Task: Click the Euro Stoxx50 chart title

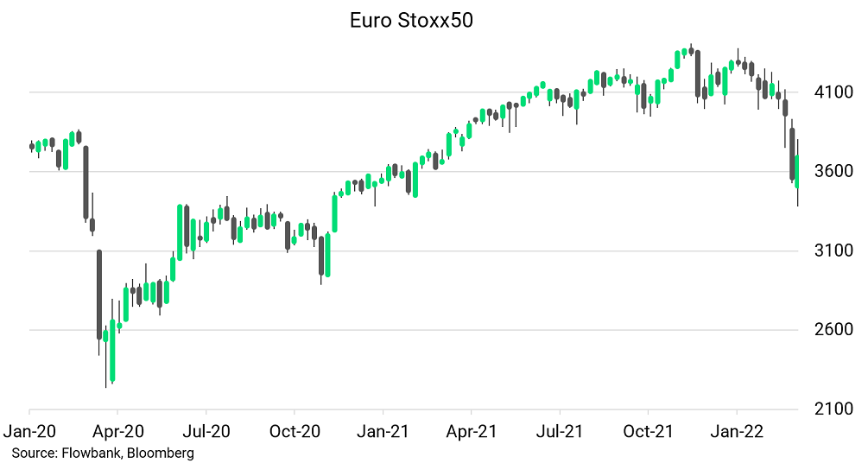Action: 411,21
